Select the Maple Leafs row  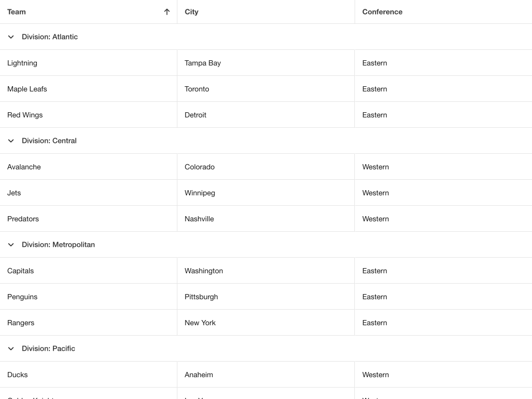(27, 89)
